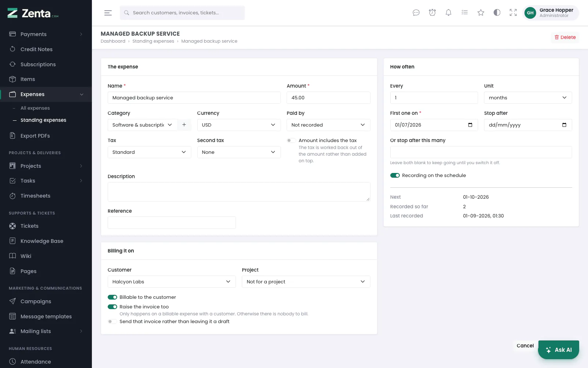588x368 pixels.
Task: Open the reminders alarm clock icon
Action: pyautogui.click(x=432, y=13)
